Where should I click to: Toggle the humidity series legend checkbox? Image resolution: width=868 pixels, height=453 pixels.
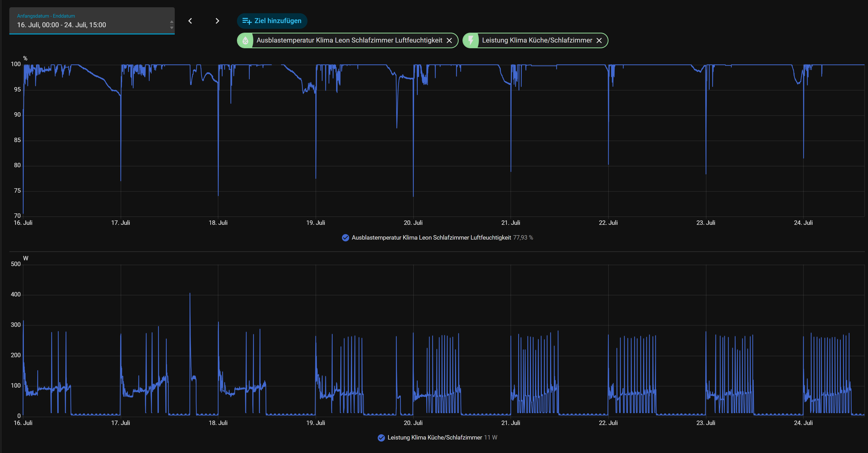(x=345, y=238)
